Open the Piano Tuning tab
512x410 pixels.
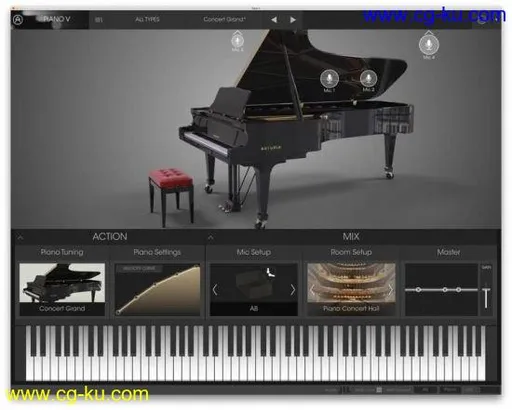tap(62, 252)
